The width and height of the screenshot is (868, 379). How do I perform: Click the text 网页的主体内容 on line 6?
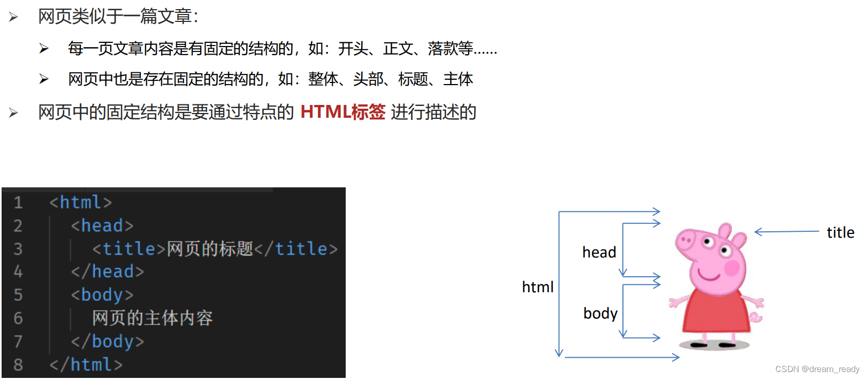(153, 318)
